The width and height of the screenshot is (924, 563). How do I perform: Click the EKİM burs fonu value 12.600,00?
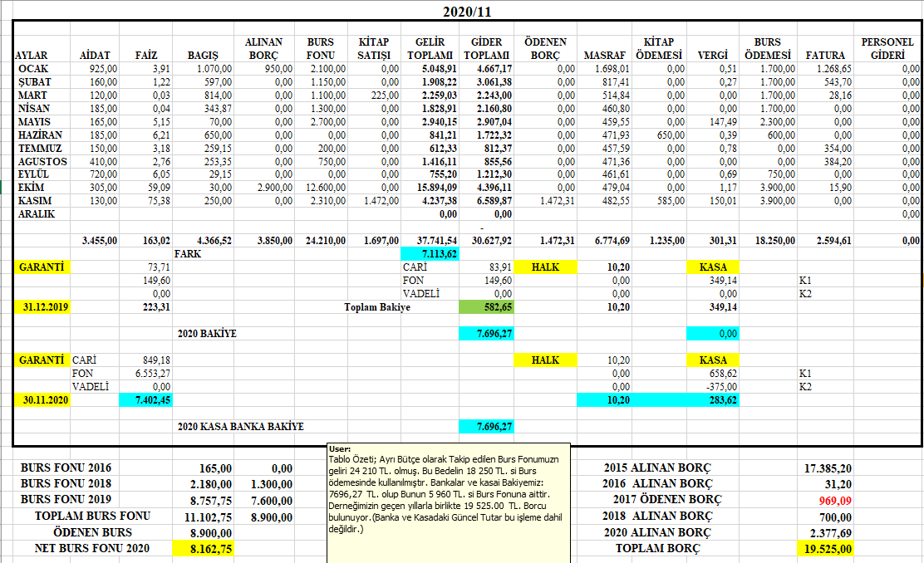click(326, 188)
